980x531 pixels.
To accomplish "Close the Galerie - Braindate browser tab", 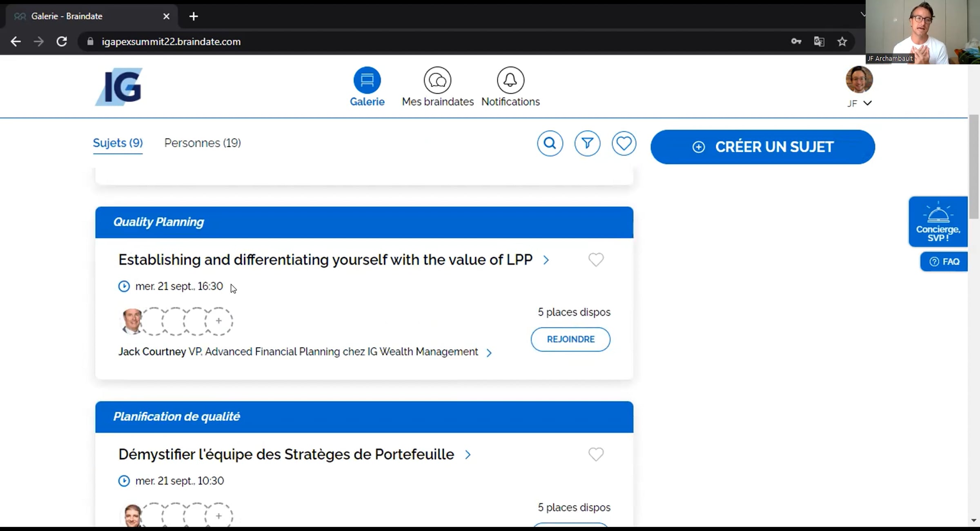I will (166, 16).
